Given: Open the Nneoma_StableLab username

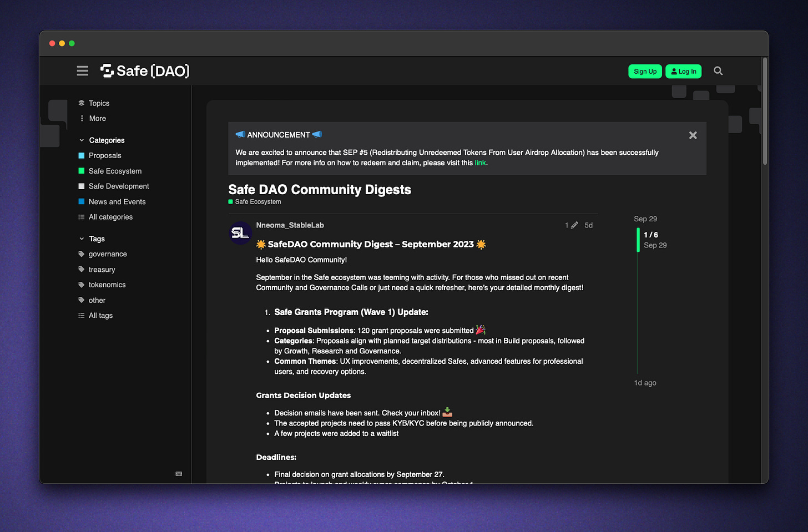Looking at the screenshot, I should [290, 225].
